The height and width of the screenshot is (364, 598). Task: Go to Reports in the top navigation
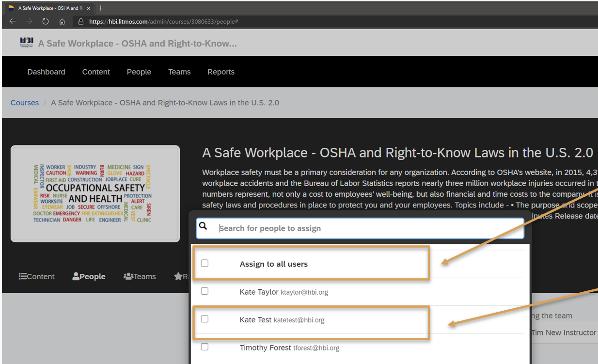[x=221, y=72]
